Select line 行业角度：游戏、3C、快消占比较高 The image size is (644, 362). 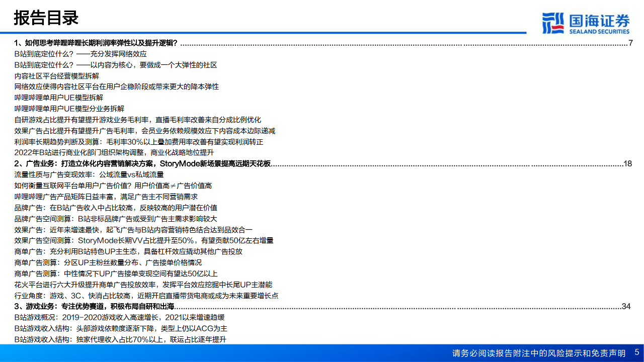(x=146, y=296)
